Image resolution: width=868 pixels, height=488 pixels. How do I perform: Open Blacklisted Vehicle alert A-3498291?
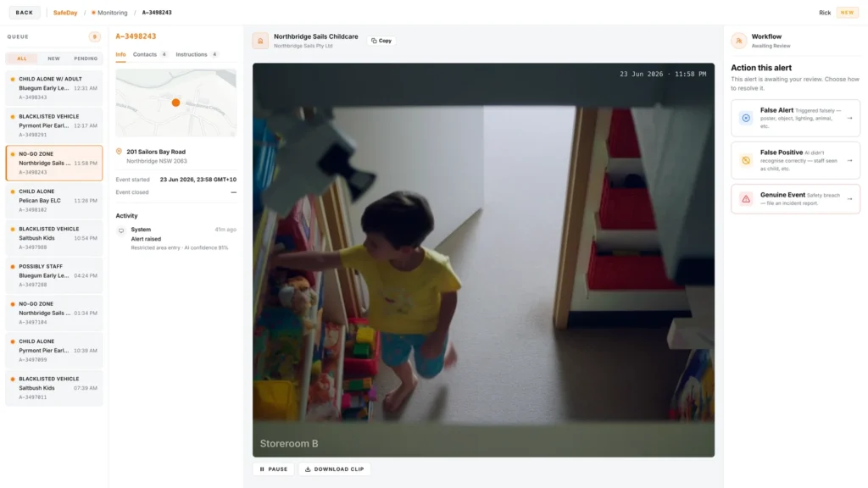(x=54, y=125)
